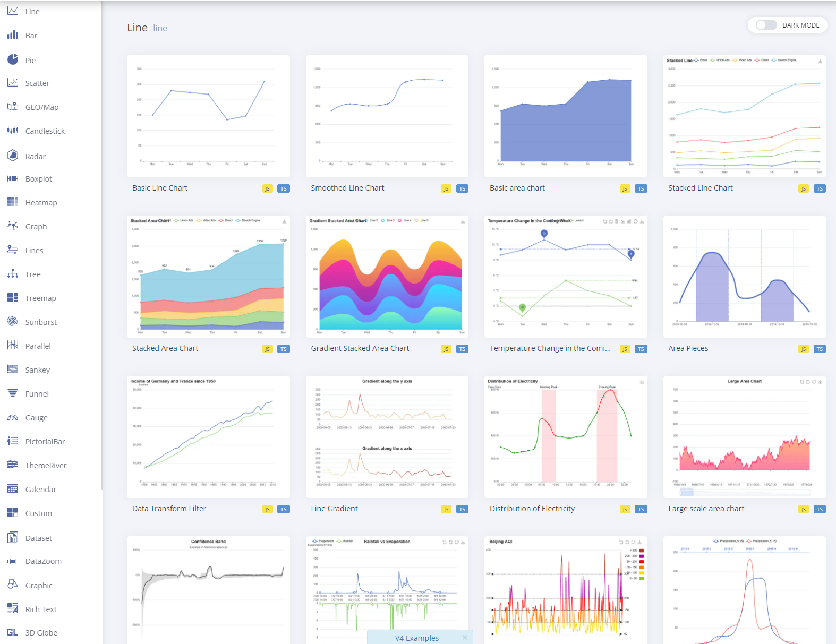Open the Graph icon in sidebar
Screen dimensions: 836x644
[x=13, y=226]
